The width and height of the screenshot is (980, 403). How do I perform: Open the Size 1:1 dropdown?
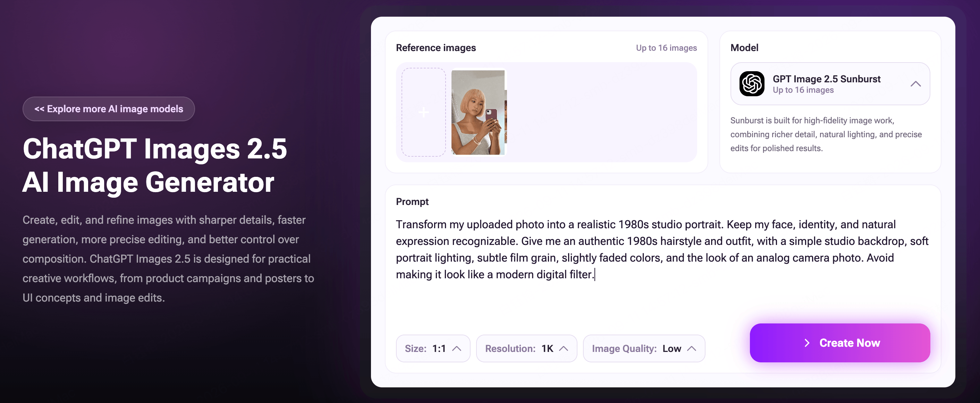(x=433, y=348)
